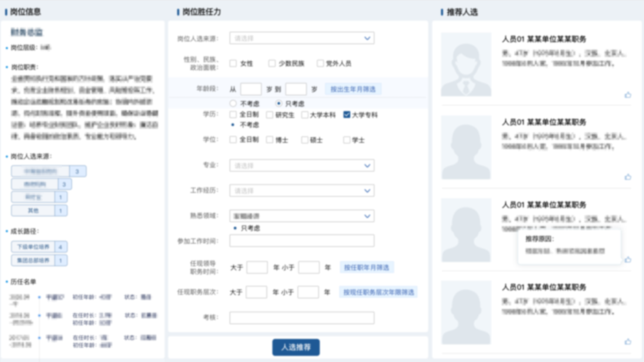The height and width of the screenshot is (362, 644).
Task: Click second candidate's avatar silhouette
Action: pyautogui.click(x=466, y=147)
